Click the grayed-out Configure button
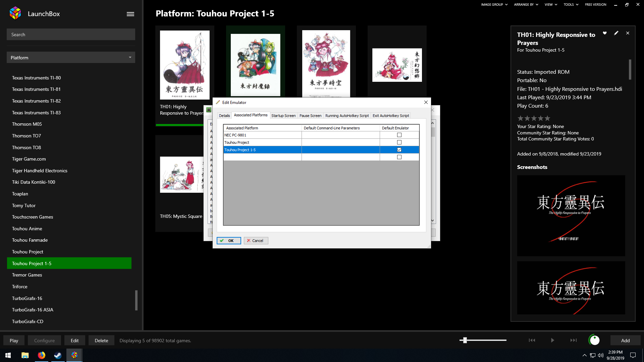Screen dimensions: 644x362 pos(44,341)
